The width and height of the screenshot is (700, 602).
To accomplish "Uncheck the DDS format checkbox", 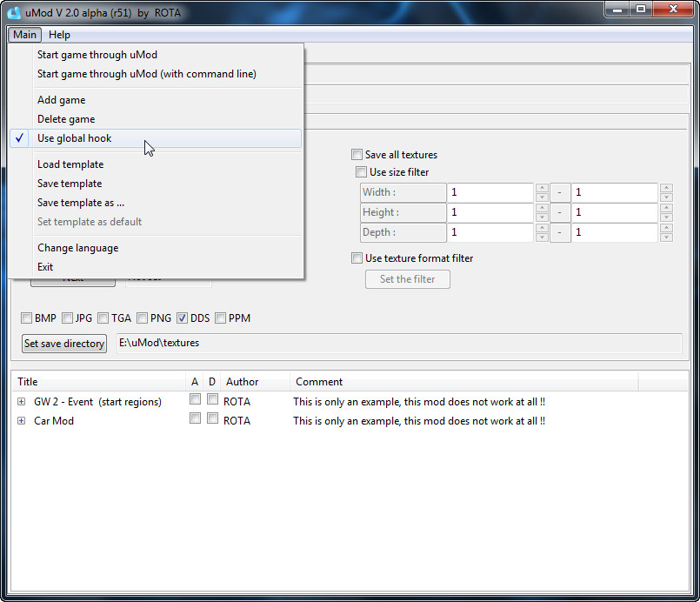I will pyautogui.click(x=182, y=318).
